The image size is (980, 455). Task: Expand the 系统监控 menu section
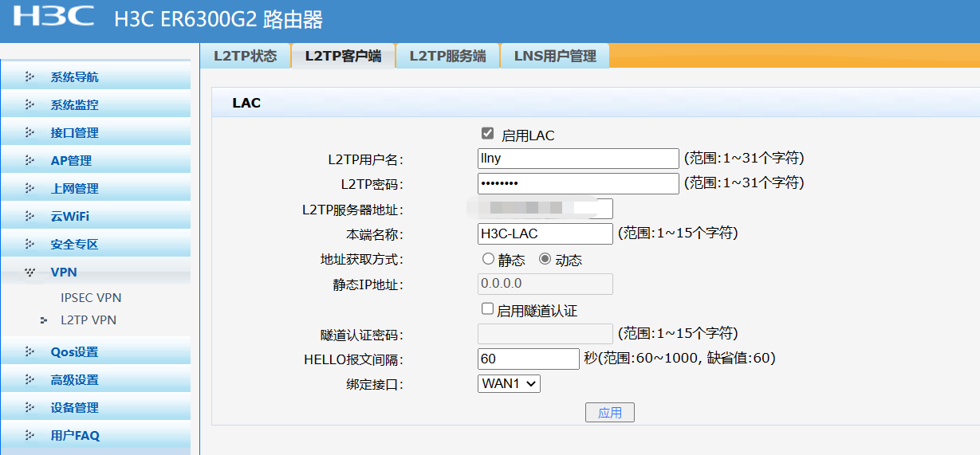(96, 105)
